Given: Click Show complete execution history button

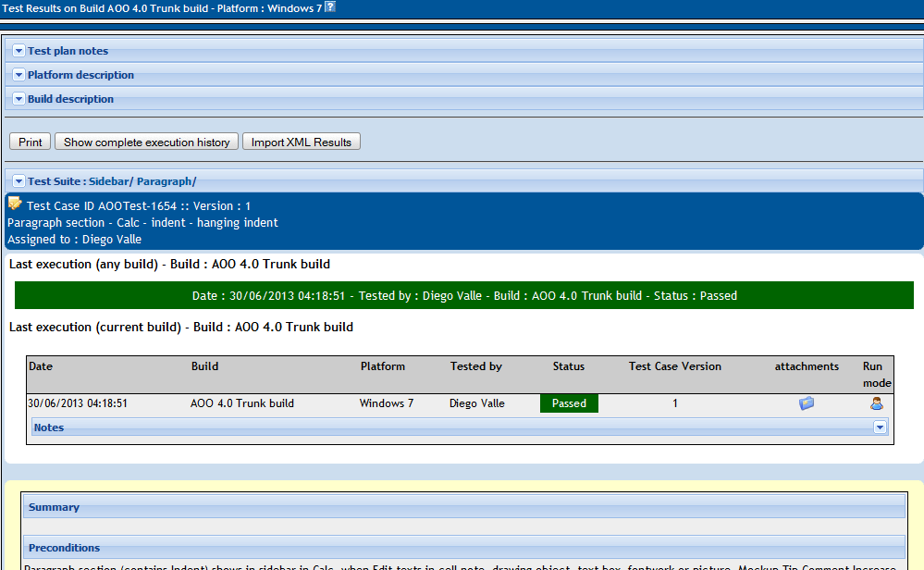Looking at the screenshot, I should pos(147,142).
